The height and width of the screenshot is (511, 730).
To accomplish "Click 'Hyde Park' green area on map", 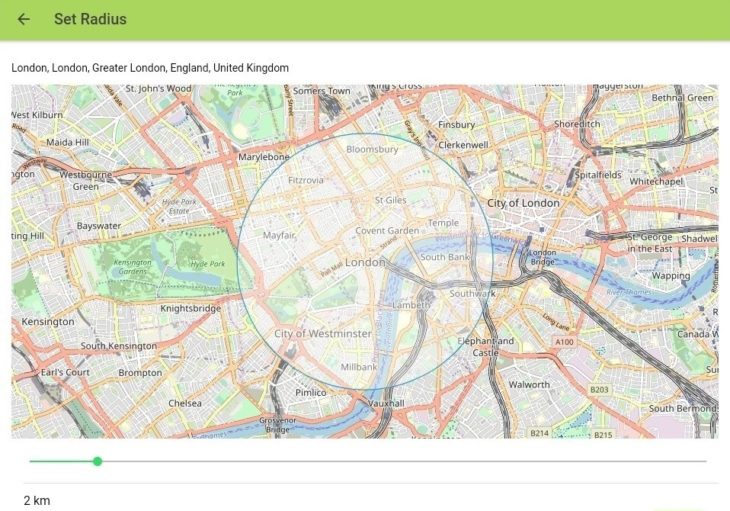I will (208, 264).
